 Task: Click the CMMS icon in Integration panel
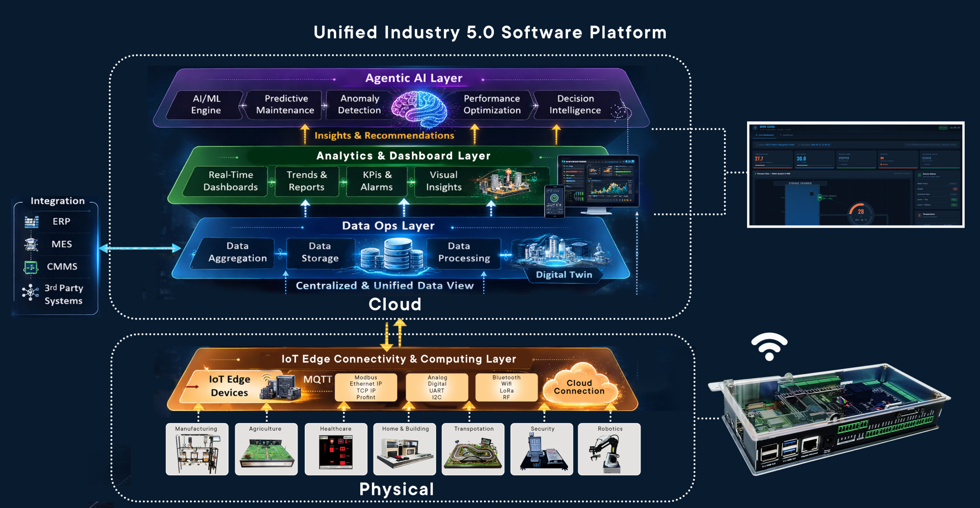31,267
